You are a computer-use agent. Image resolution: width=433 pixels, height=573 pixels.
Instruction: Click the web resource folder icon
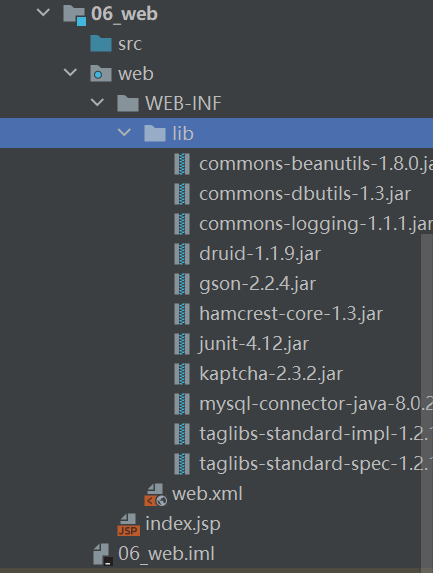(101, 73)
